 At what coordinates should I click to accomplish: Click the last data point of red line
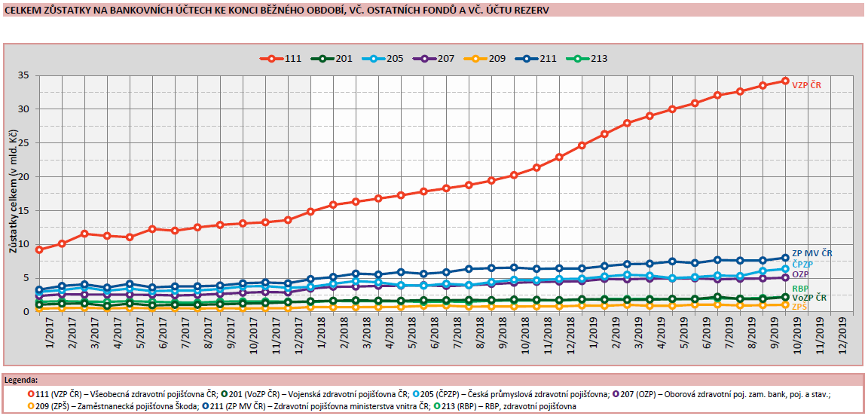coord(785,81)
